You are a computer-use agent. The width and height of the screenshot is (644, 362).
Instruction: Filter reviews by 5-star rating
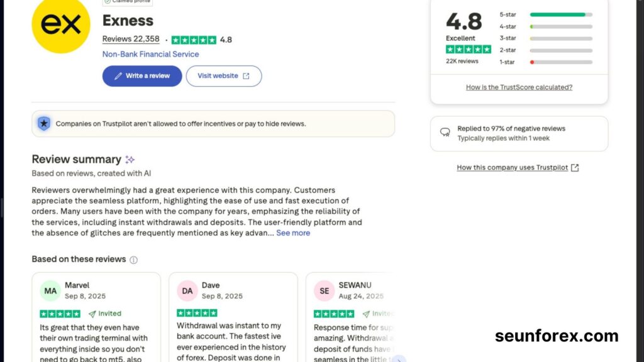pyautogui.click(x=545, y=14)
